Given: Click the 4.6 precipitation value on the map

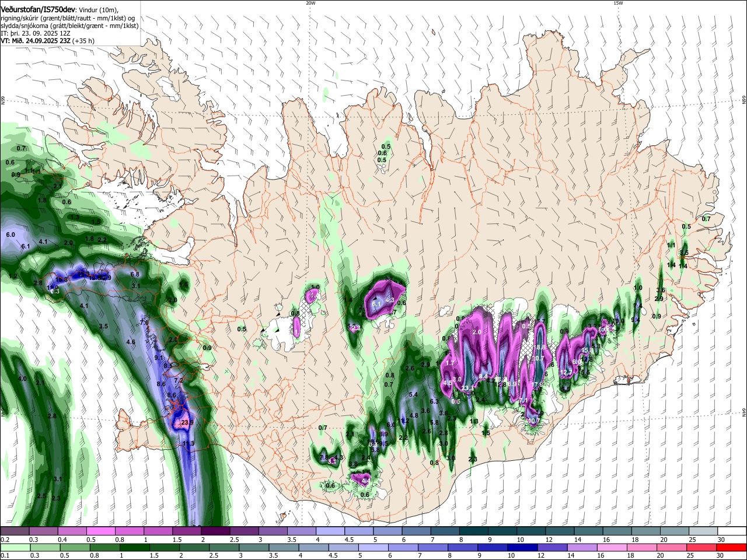Looking at the screenshot, I should click(x=131, y=342).
